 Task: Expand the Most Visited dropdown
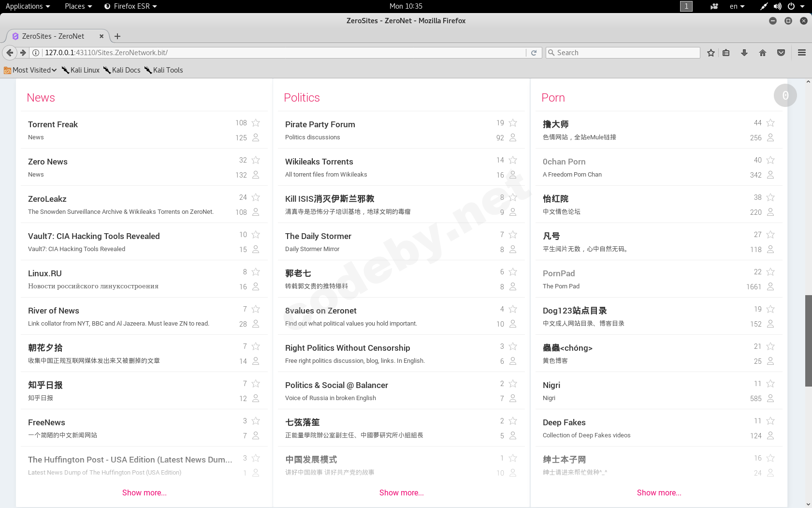point(30,70)
